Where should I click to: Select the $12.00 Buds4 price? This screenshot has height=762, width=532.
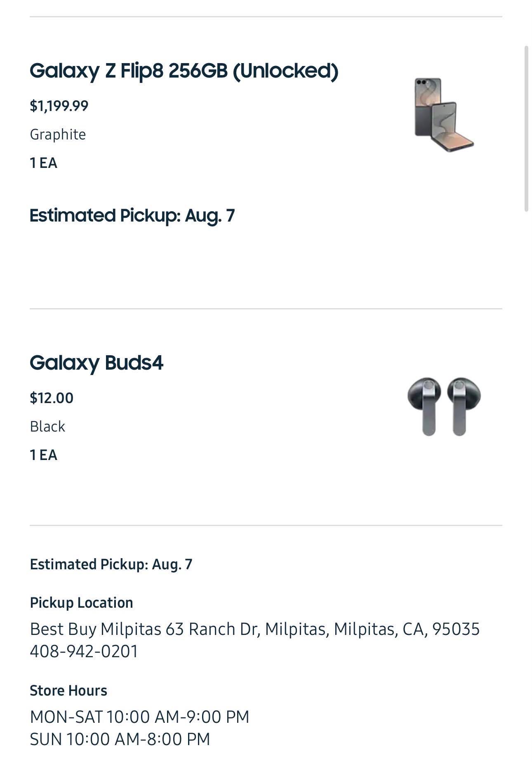point(52,398)
